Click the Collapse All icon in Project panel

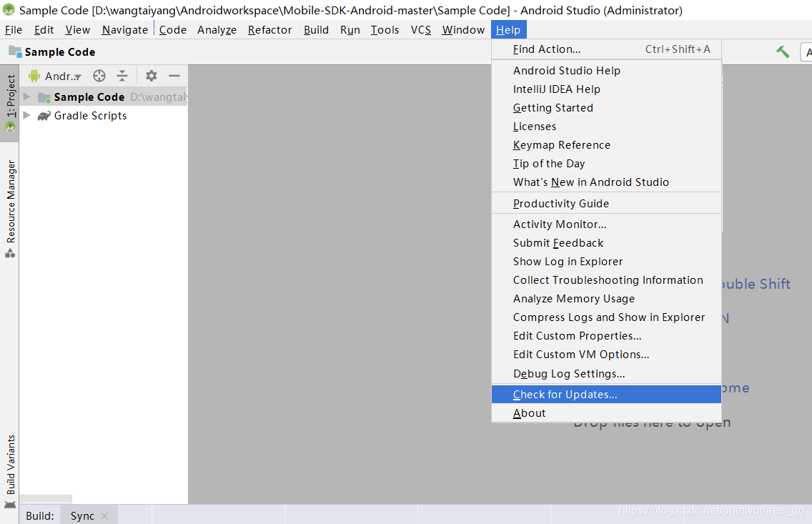(x=122, y=76)
